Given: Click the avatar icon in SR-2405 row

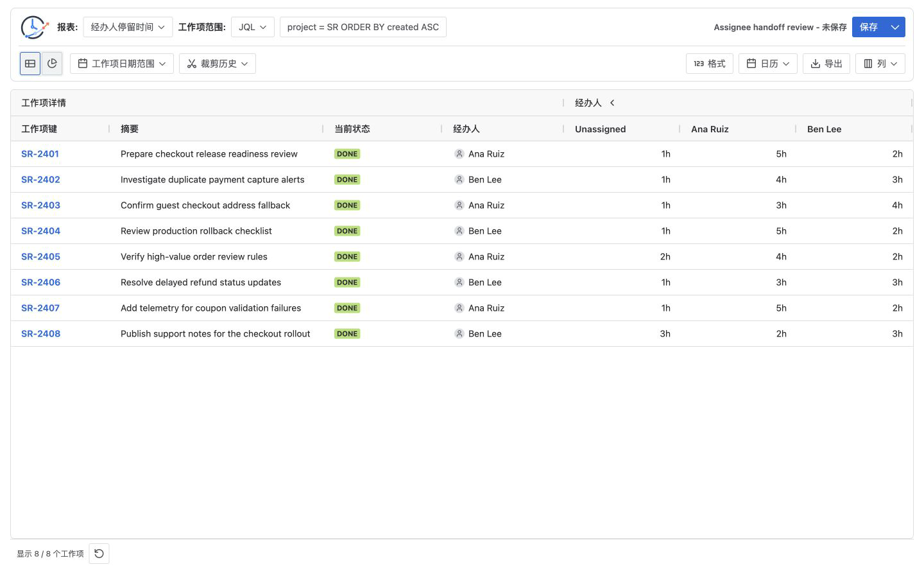Looking at the screenshot, I should point(459,257).
